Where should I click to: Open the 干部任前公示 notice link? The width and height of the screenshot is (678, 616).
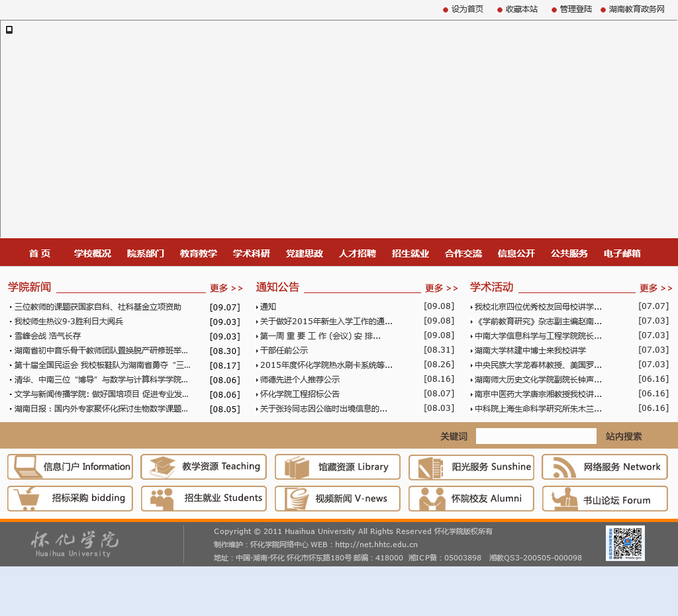[x=284, y=351]
